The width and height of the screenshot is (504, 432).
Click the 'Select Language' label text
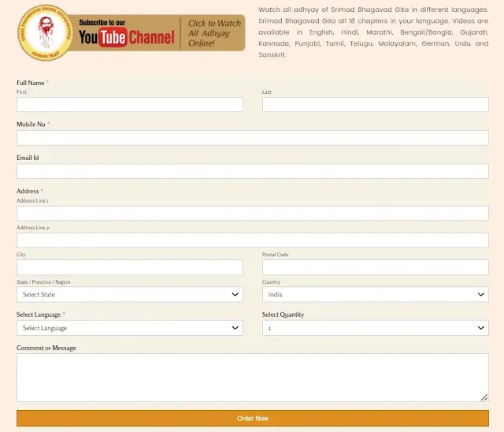[39, 315]
